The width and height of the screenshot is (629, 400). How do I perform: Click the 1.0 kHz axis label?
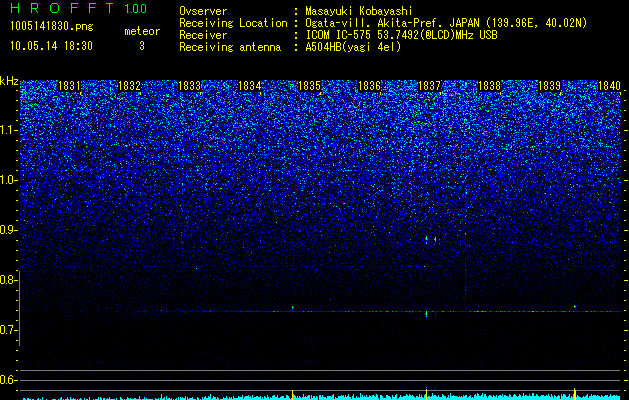tap(9, 180)
